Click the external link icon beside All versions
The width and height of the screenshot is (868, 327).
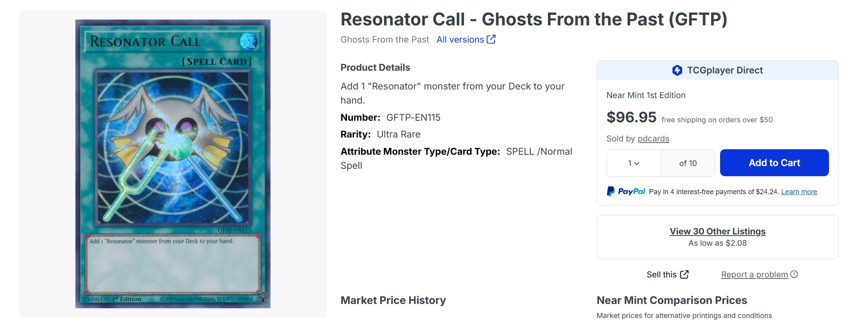click(x=491, y=39)
